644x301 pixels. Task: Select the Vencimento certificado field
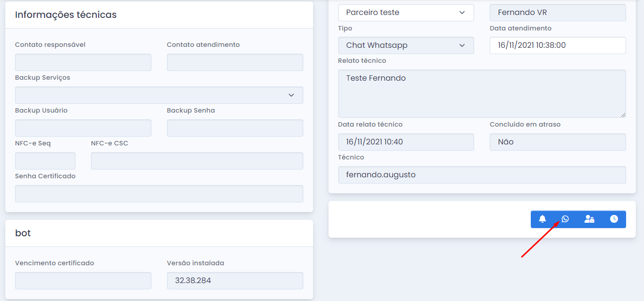pyautogui.click(x=83, y=281)
